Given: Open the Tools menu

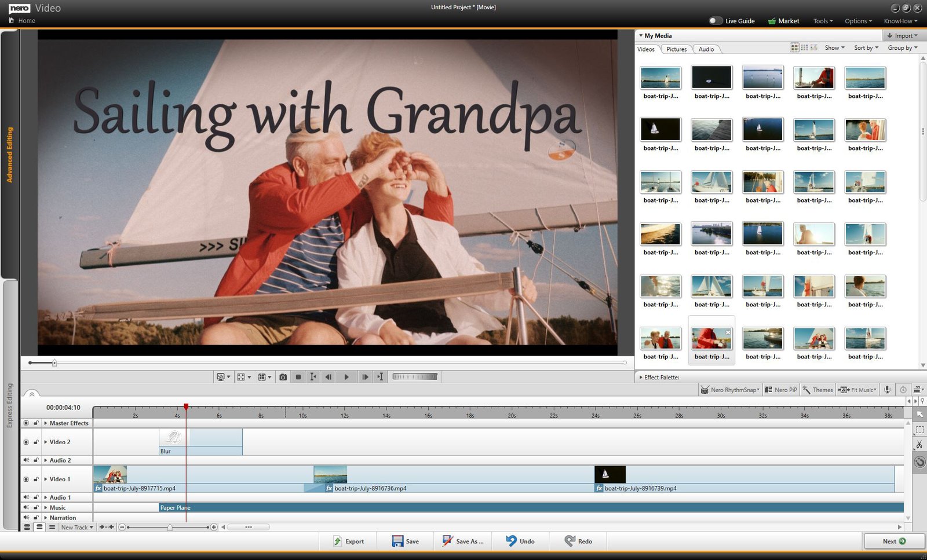Looking at the screenshot, I should (x=823, y=21).
